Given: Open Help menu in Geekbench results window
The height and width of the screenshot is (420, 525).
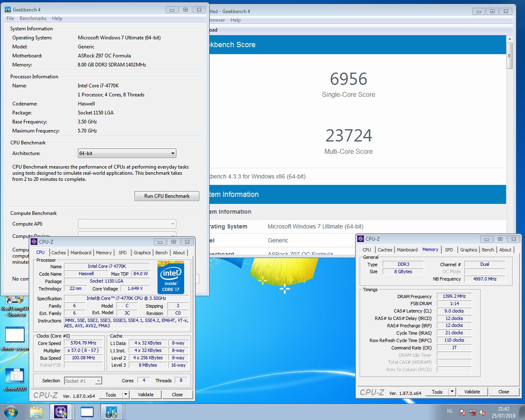Looking at the screenshot, I should (x=235, y=20).
